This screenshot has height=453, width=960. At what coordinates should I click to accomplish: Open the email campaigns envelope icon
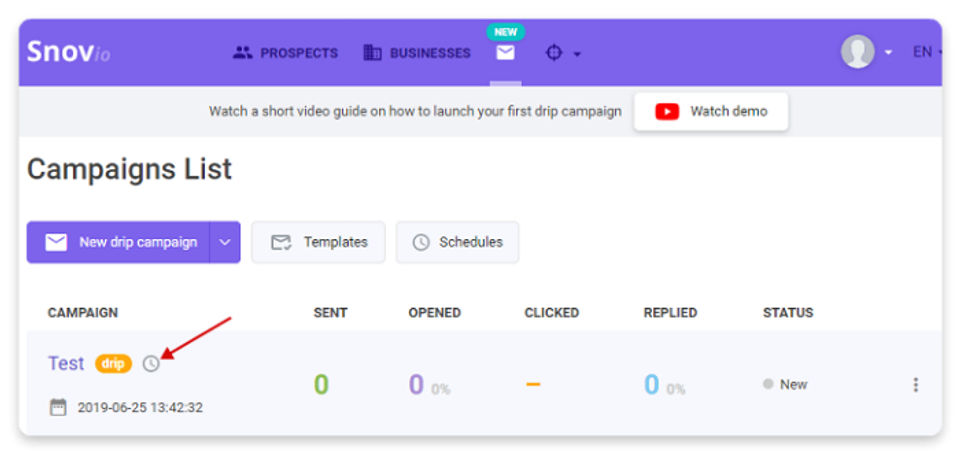(x=505, y=53)
